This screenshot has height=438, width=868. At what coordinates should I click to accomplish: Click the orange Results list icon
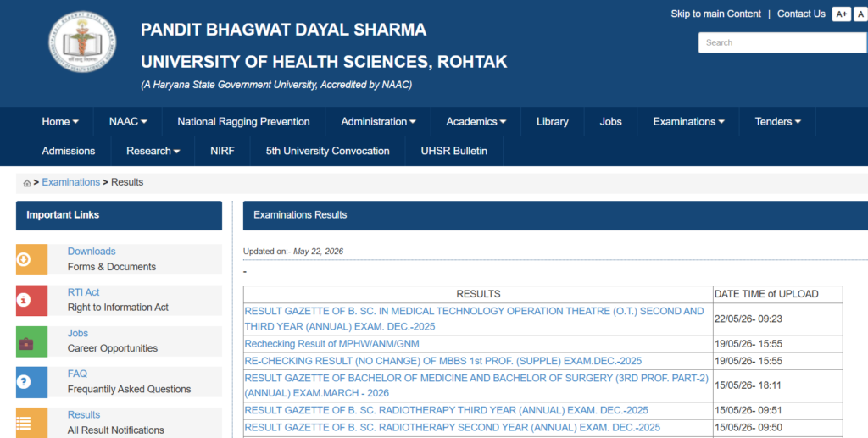pyautogui.click(x=31, y=423)
